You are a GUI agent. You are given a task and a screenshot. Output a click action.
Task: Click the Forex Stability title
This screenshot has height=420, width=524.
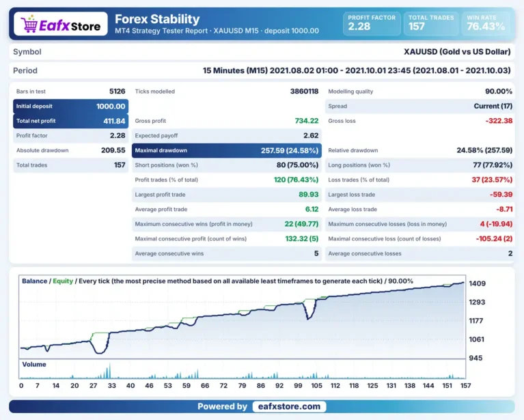[157, 19]
